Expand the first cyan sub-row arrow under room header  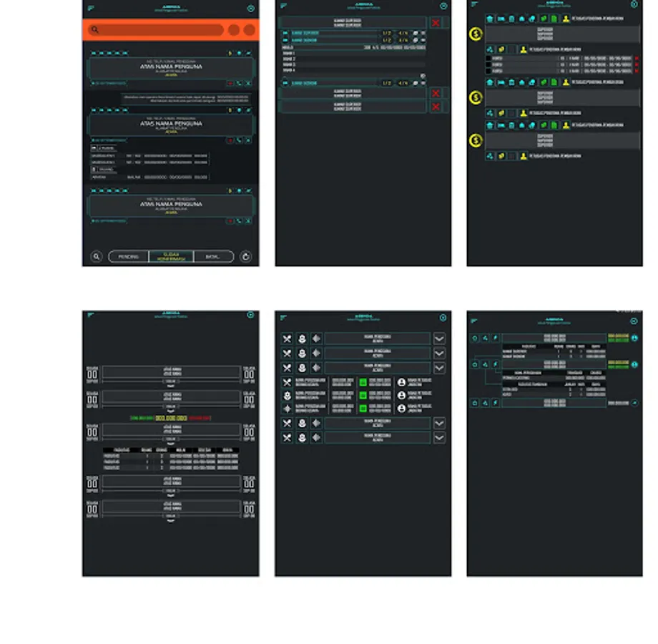(285, 33)
